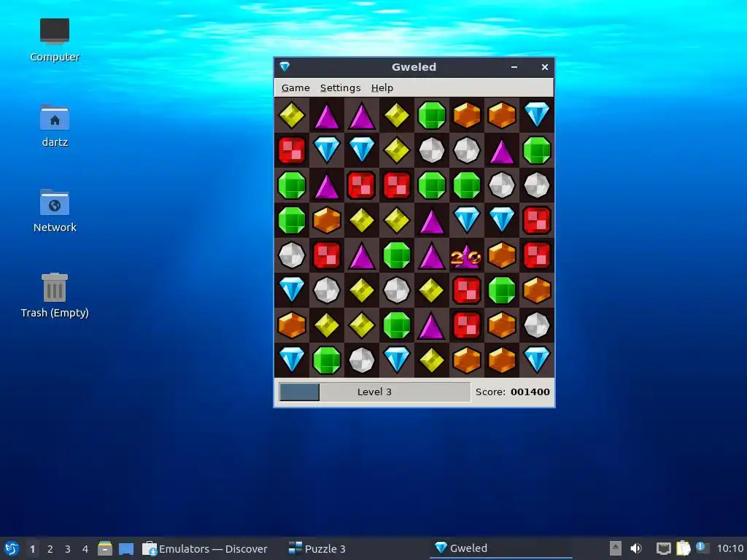Switch to Emulators — Discover window
The height and width of the screenshot is (560, 747).
[x=205, y=548]
